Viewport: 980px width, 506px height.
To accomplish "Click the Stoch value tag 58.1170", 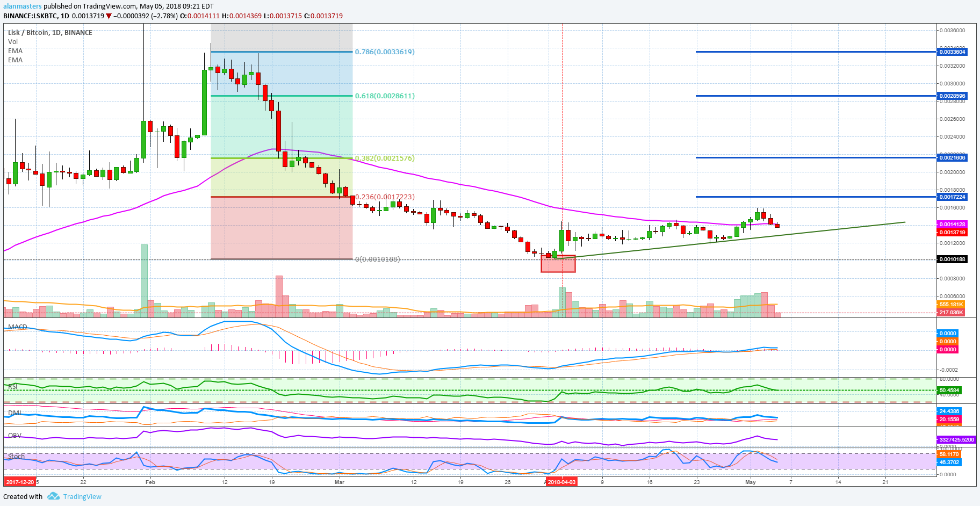I will 949,454.
